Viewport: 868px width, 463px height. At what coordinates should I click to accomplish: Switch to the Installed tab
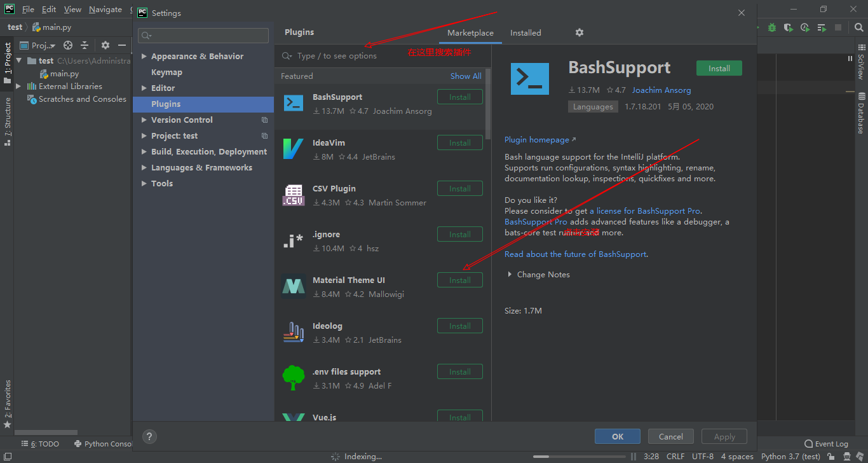[x=526, y=32]
